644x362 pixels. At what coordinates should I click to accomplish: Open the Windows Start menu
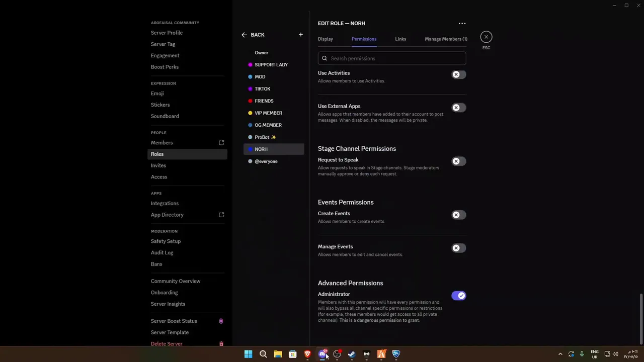tap(248, 354)
